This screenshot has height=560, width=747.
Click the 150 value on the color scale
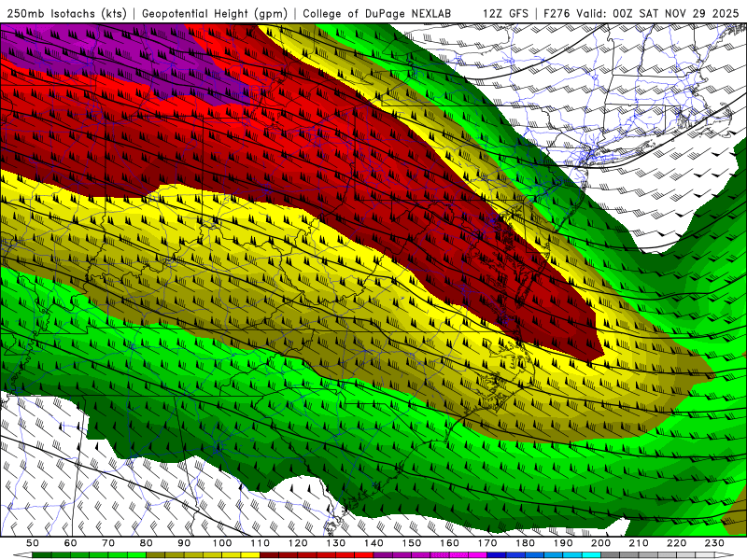411,543
